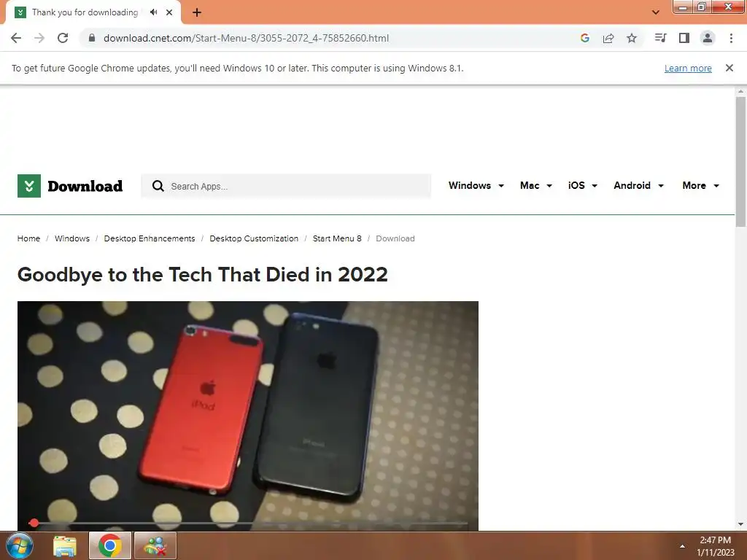Click the Download breadcrumb text
The height and width of the screenshot is (560, 747).
pos(395,238)
